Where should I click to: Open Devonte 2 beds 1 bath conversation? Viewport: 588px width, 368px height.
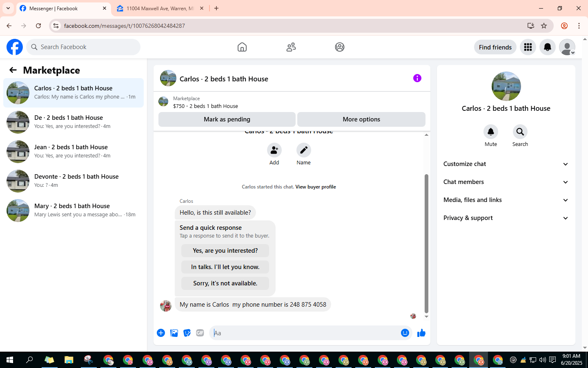pos(73,181)
